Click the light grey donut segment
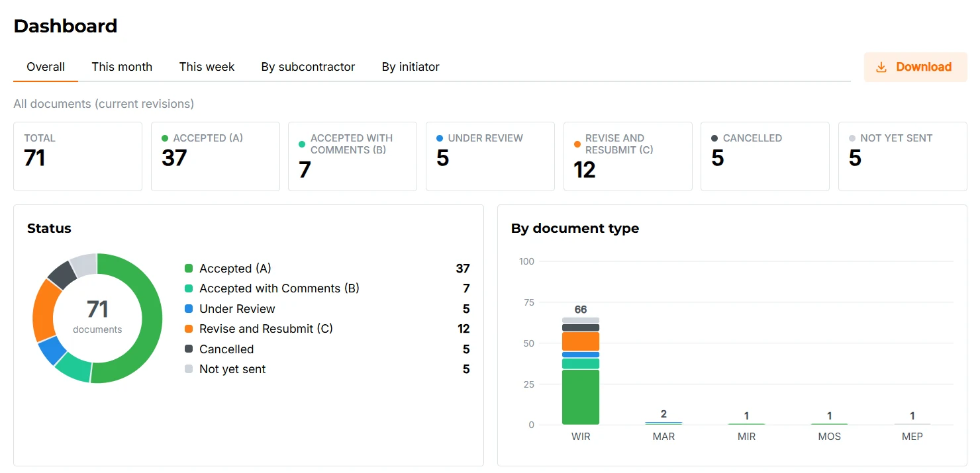This screenshot has width=980, height=473. (x=85, y=265)
